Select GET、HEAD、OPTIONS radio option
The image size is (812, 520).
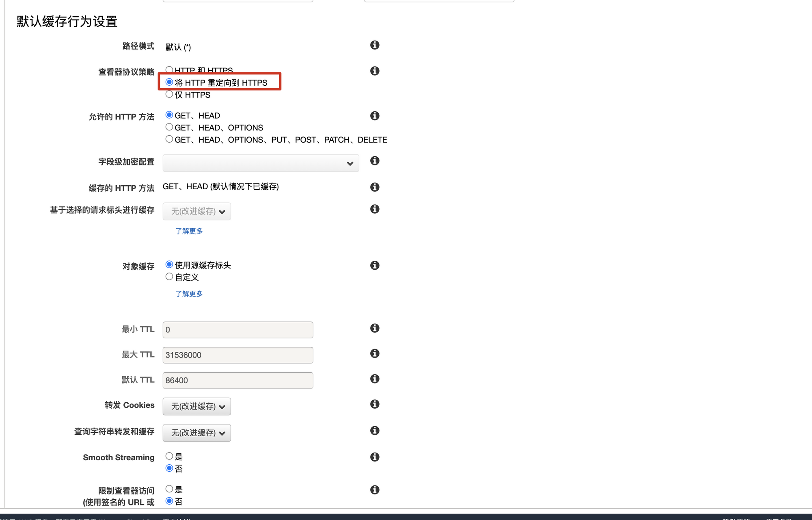169,127
